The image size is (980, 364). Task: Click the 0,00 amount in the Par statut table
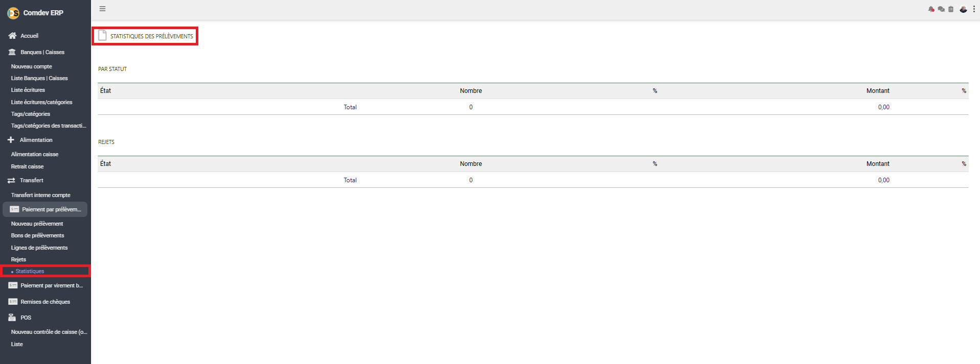[884, 107]
